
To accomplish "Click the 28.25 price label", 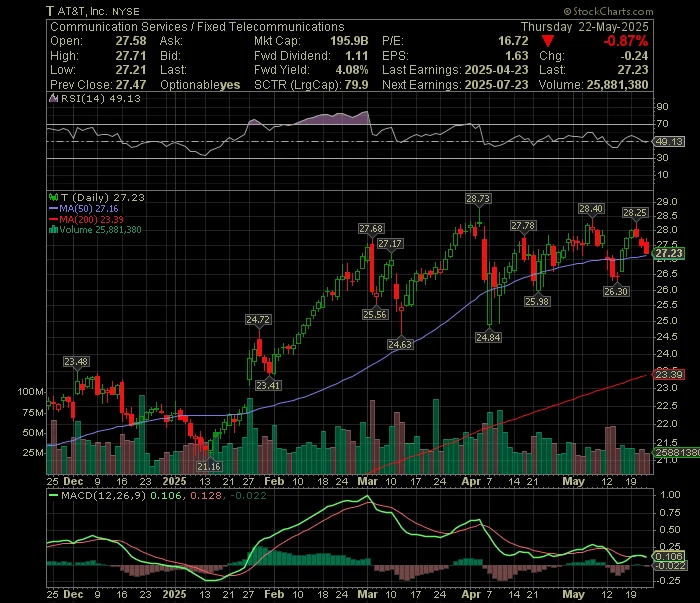I will [635, 213].
